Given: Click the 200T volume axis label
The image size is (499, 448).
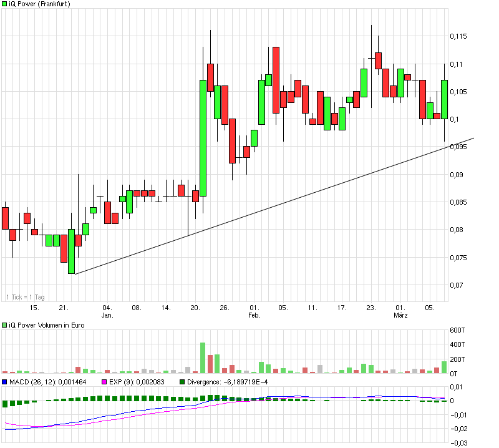Looking at the screenshot, I should [457, 359].
